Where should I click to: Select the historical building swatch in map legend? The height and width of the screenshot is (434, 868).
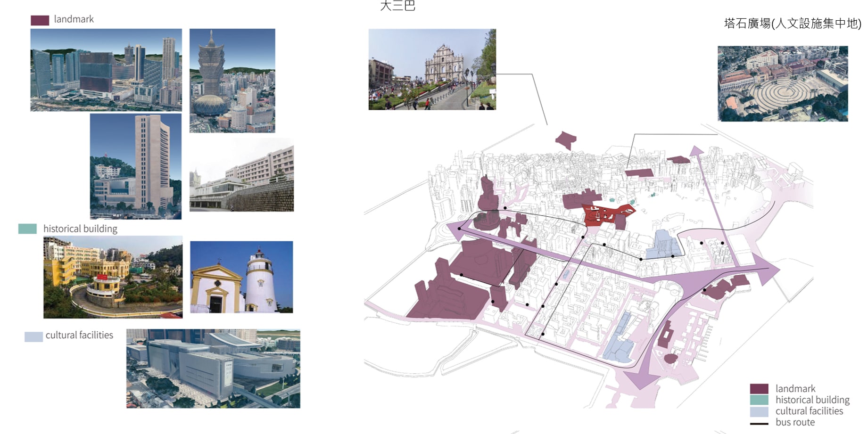(759, 400)
